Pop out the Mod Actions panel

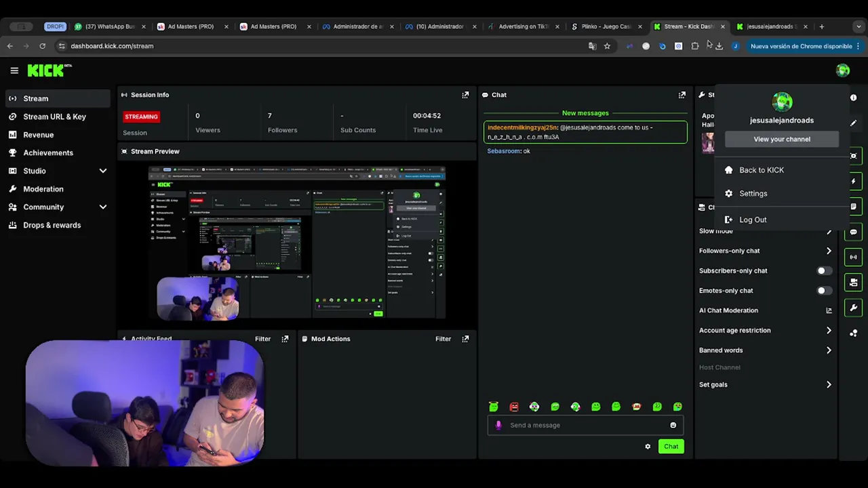click(x=465, y=339)
